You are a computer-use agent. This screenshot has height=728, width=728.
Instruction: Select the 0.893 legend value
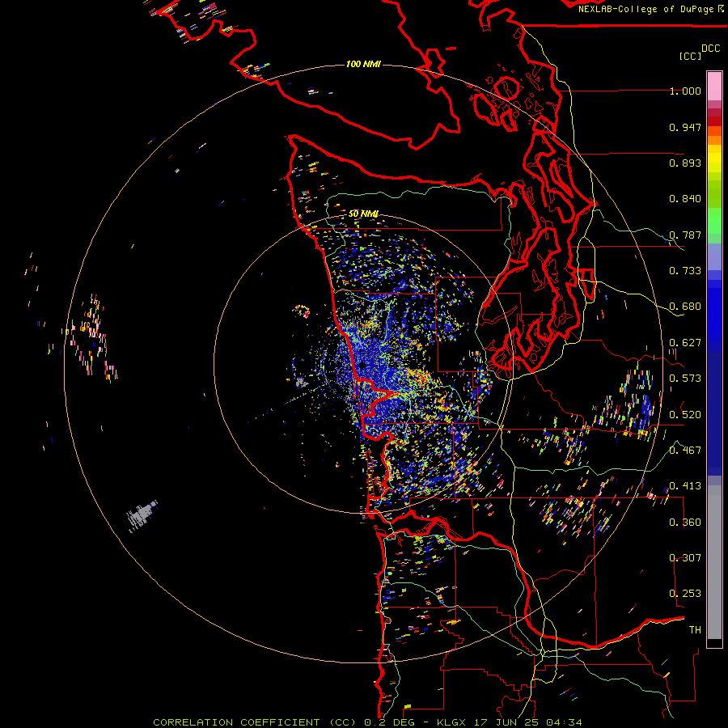pos(685,163)
